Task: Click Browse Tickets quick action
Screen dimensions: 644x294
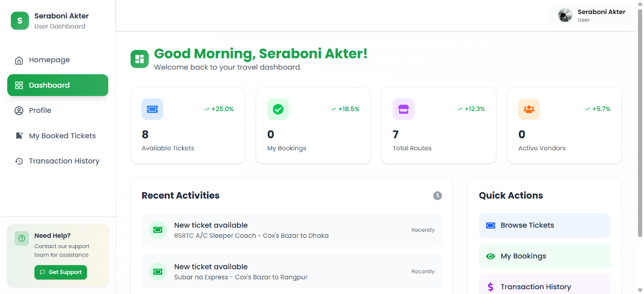Action: point(544,225)
